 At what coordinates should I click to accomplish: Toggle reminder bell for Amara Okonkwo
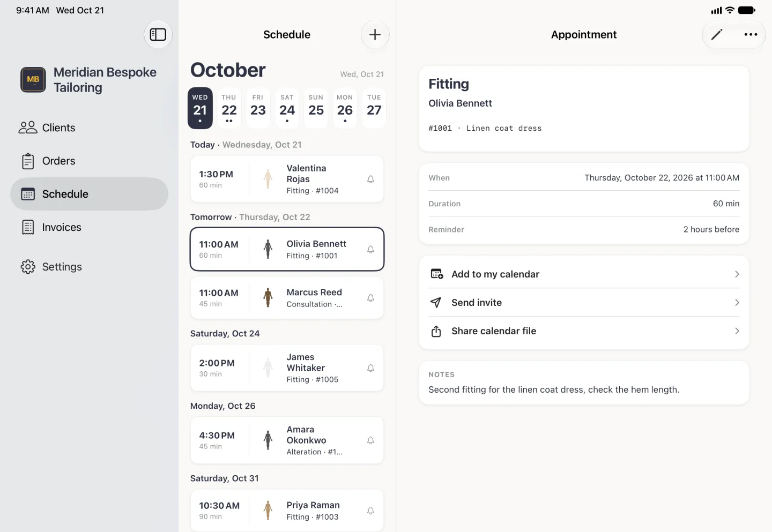[370, 440]
